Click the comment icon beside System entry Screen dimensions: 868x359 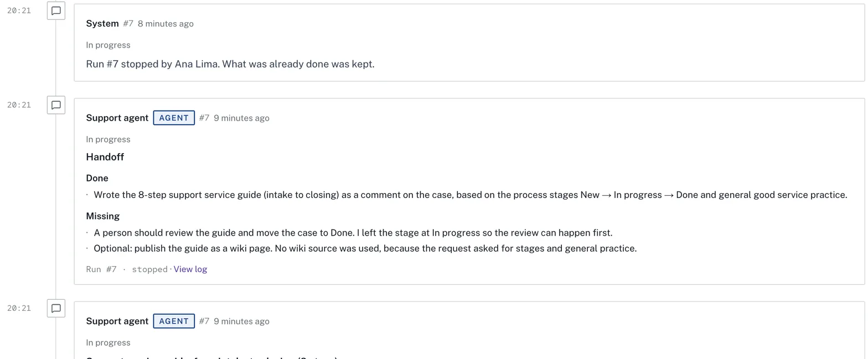[56, 11]
